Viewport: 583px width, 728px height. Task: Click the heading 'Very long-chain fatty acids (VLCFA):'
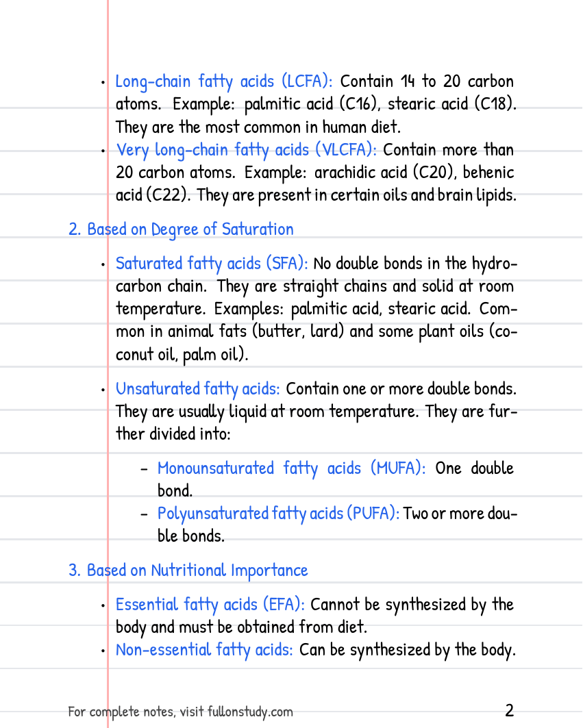(x=246, y=150)
